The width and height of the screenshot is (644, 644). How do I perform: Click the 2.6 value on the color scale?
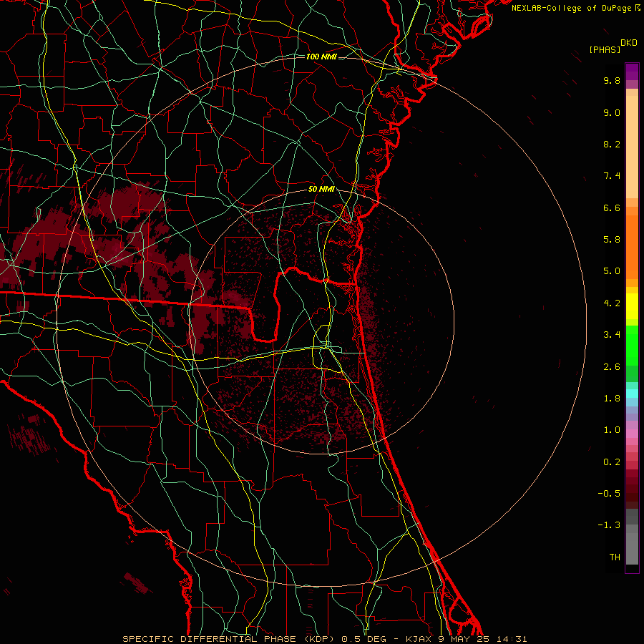pos(612,367)
